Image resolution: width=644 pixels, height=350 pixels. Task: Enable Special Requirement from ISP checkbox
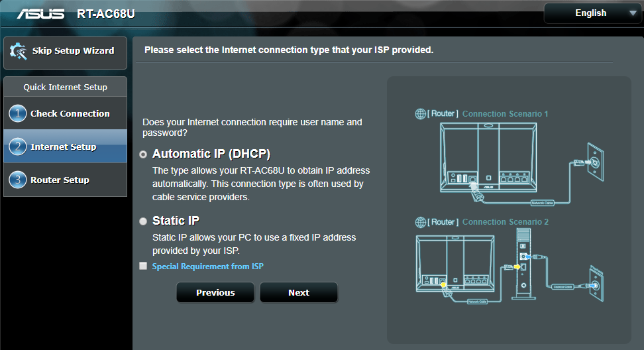click(143, 266)
